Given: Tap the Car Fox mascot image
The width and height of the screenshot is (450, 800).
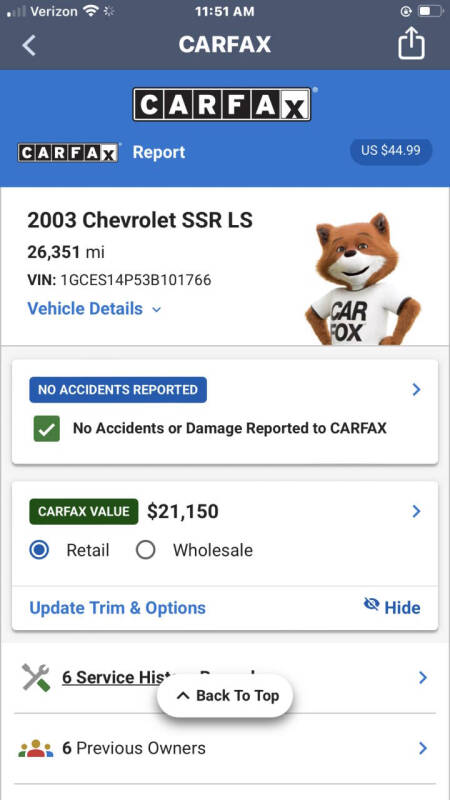Looking at the screenshot, I should coord(363,280).
